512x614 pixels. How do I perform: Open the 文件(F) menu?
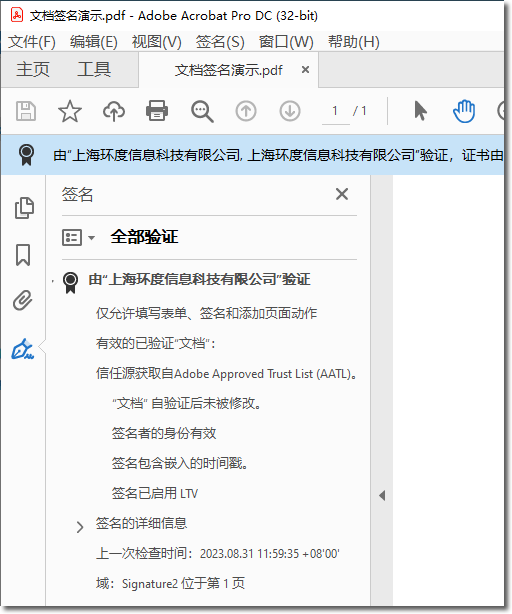point(32,42)
